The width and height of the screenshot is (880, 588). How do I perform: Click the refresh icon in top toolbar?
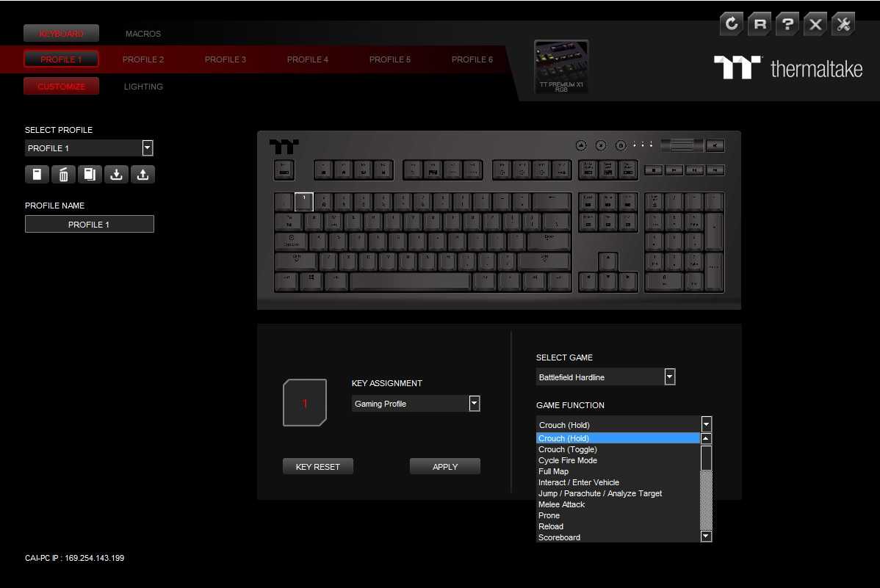click(x=732, y=24)
